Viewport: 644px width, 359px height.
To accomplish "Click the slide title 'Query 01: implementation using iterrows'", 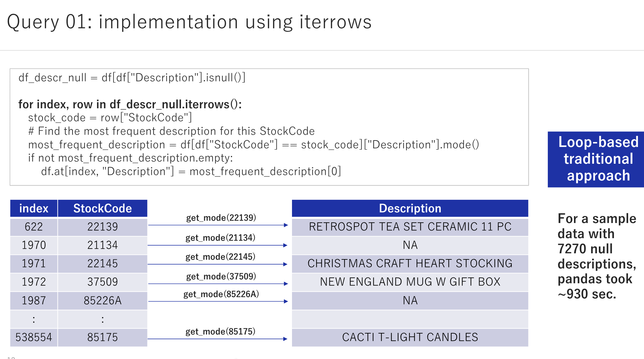I will coord(189,22).
